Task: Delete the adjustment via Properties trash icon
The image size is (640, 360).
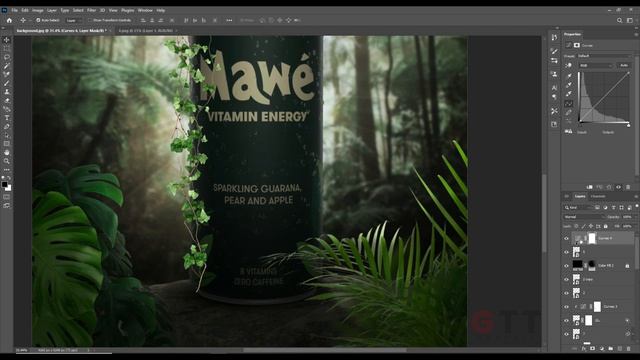Action: [x=628, y=187]
